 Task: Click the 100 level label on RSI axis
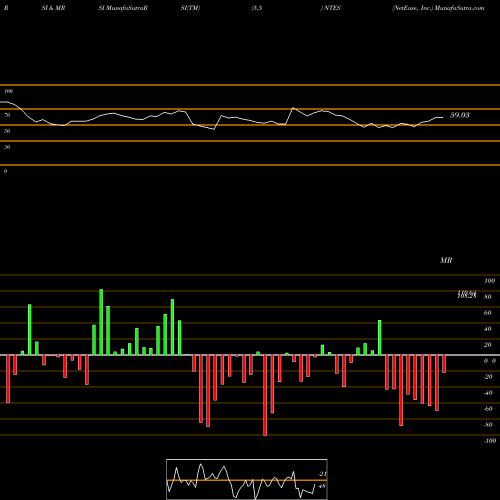point(8,91)
